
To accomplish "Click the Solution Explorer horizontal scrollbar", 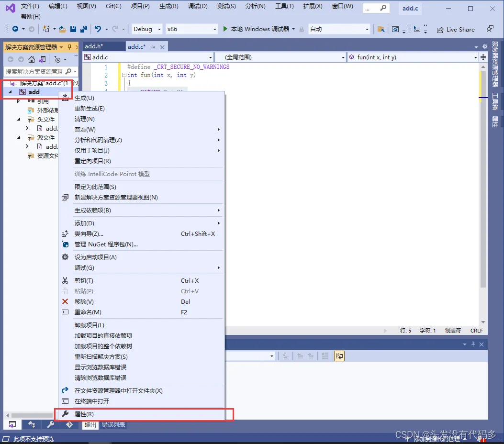I will tap(32, 415).
